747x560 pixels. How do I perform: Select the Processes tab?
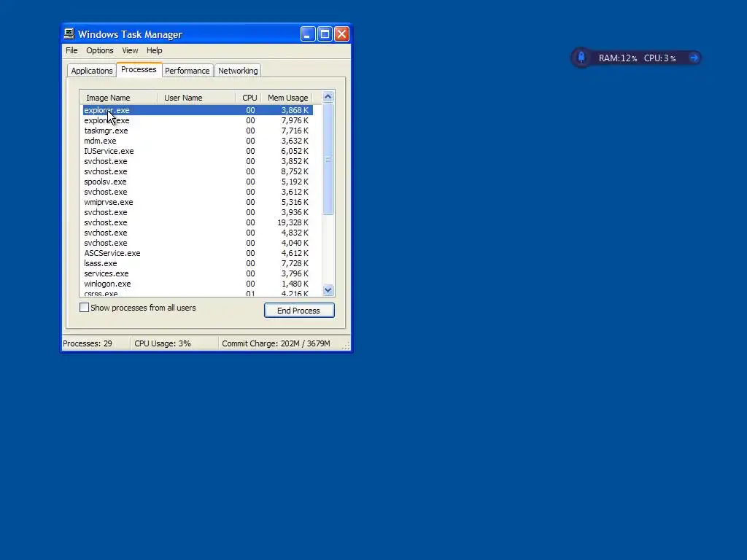(x=139, y=69)
